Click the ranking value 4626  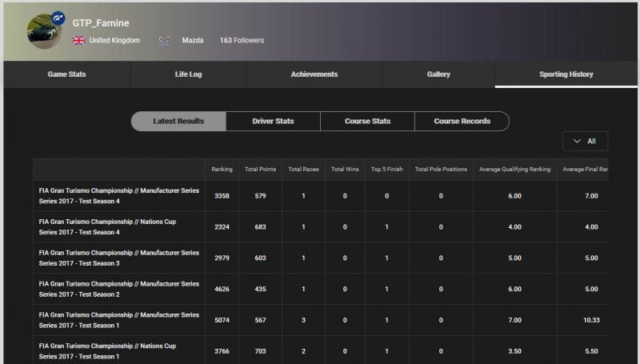222,289
